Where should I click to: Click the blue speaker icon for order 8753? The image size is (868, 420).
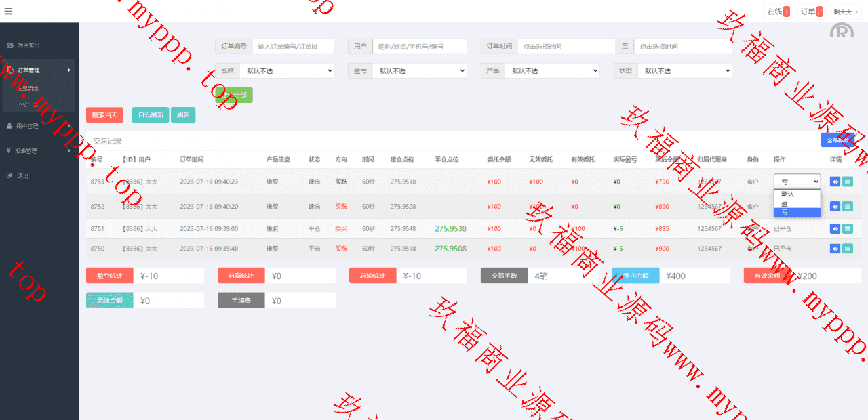(835, 182)
